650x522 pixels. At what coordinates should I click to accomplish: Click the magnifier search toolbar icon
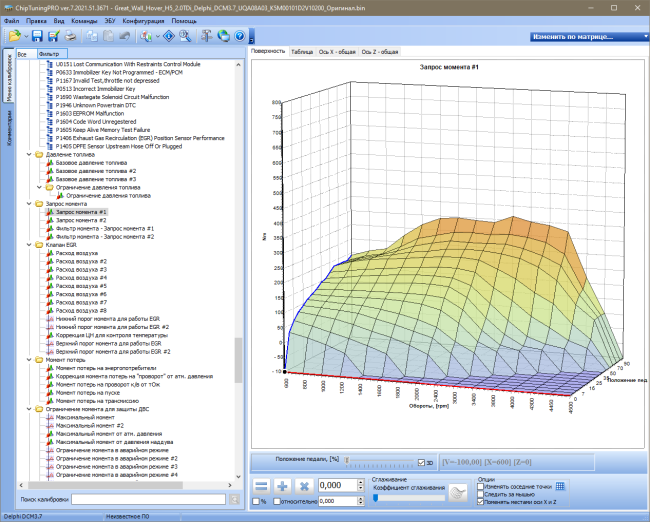click(185, 36)
